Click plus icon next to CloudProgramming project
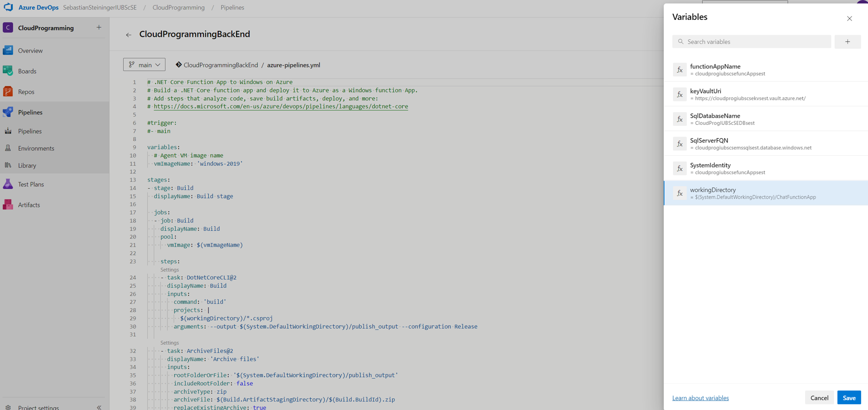The width and height of the screenshot is (868, 410). point(99,28)
